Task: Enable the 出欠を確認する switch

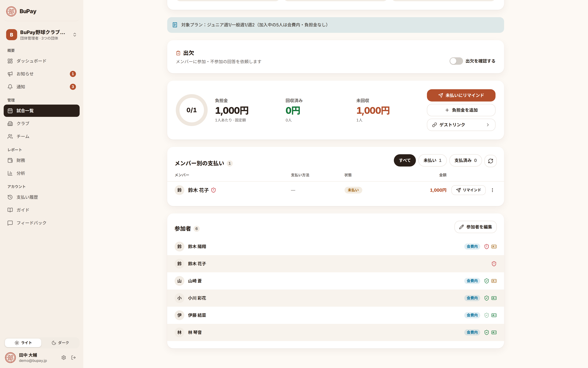Action: [x=456, y=61]
